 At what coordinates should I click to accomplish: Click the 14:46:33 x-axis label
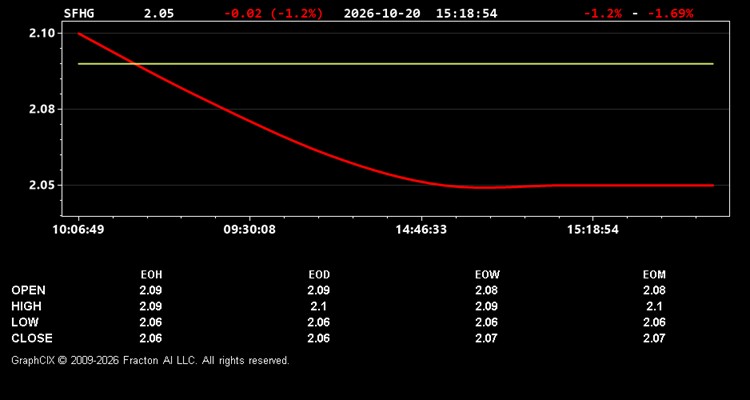click(x=421, y=230)
